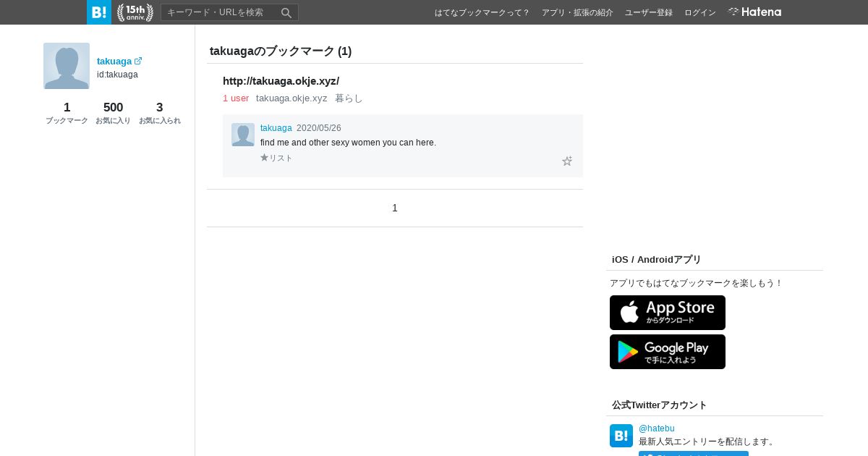Open the はてなブックマークって？ link
868x456 pixels.
(482, 12)
